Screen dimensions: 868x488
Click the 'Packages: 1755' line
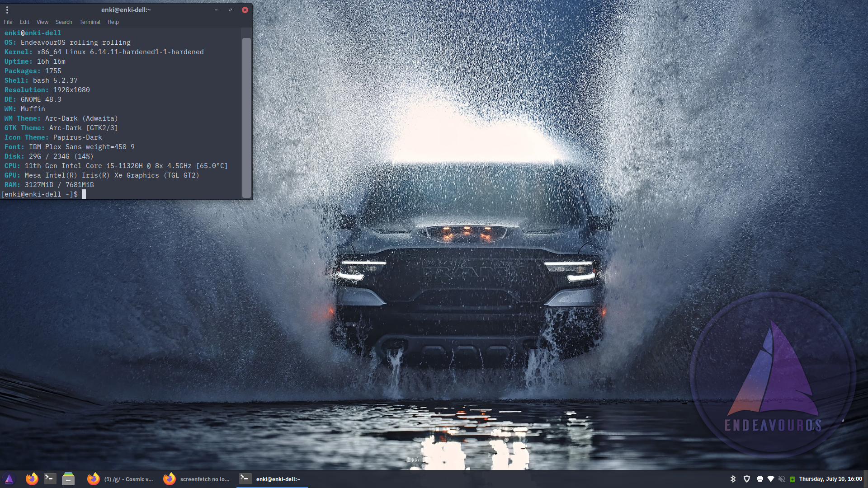tap(33, 71)
